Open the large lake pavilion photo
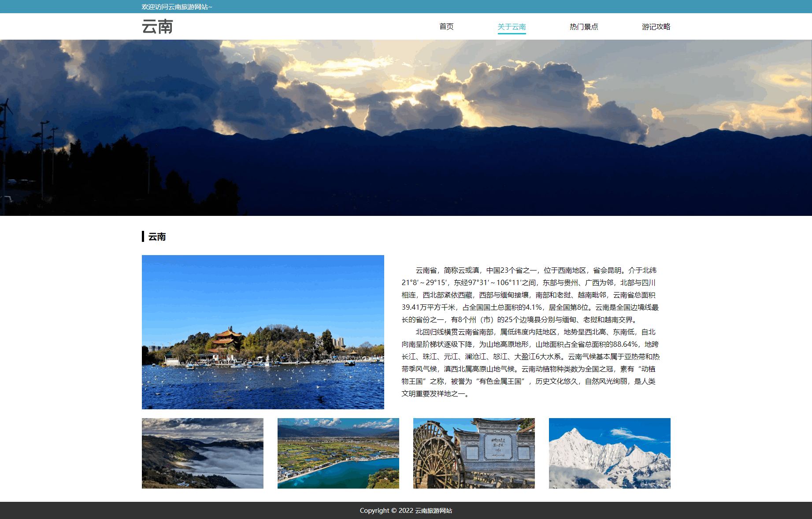This screenshot has height=519, width=812. click(263, 332)
